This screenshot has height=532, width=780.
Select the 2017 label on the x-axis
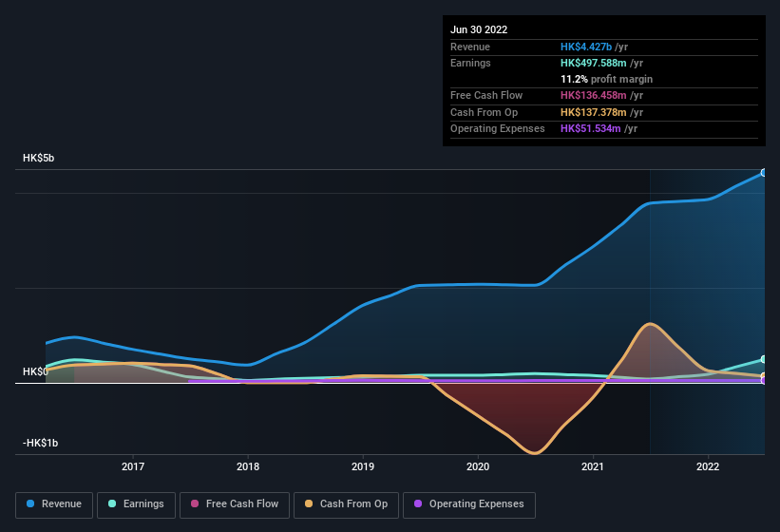pos(133,466)
